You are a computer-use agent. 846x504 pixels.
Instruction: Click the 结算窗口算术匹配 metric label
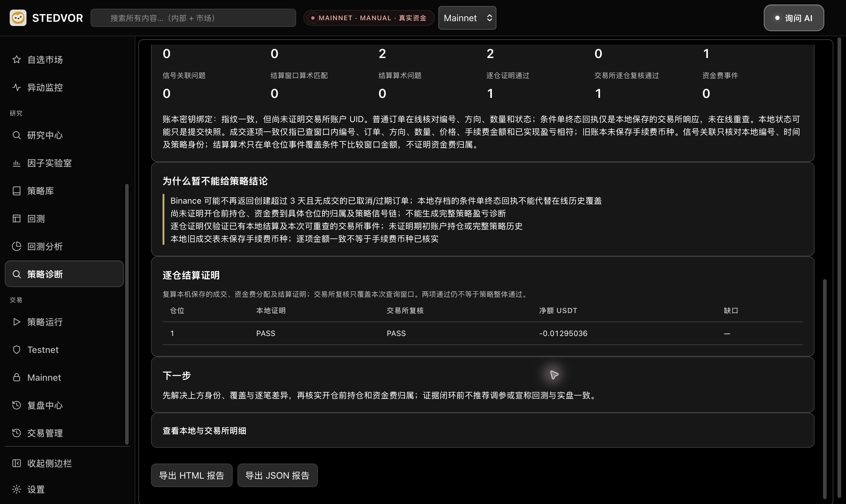[299, 76]
